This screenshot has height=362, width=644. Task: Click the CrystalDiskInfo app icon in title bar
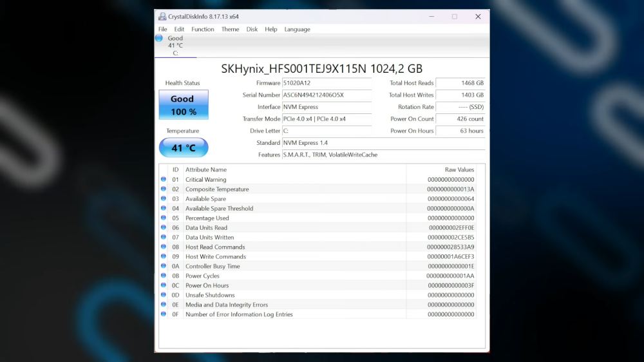click(162, 17)
